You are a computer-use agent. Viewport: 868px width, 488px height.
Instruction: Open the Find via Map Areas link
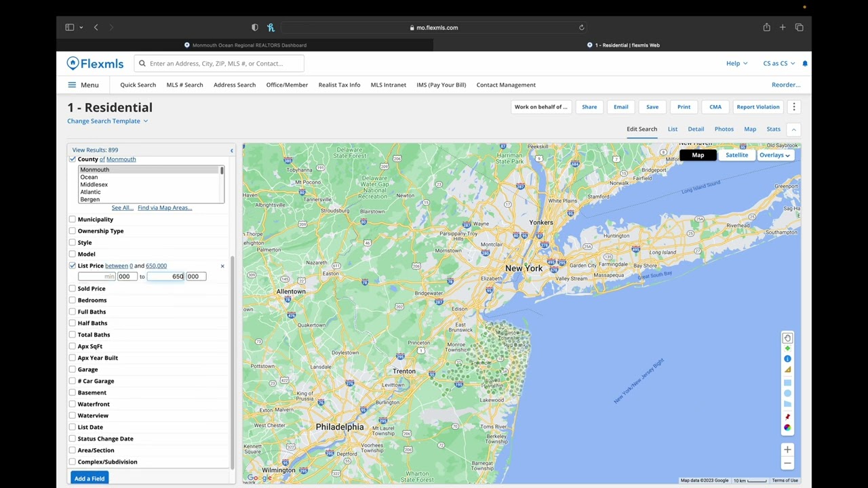[x=165, y=208]
